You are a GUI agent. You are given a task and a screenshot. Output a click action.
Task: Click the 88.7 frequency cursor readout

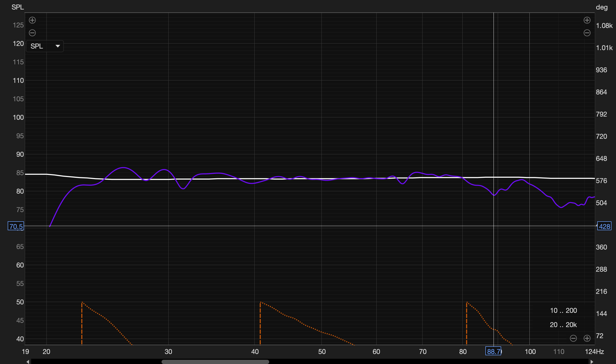pyautogui.click(x=493, y=351)
